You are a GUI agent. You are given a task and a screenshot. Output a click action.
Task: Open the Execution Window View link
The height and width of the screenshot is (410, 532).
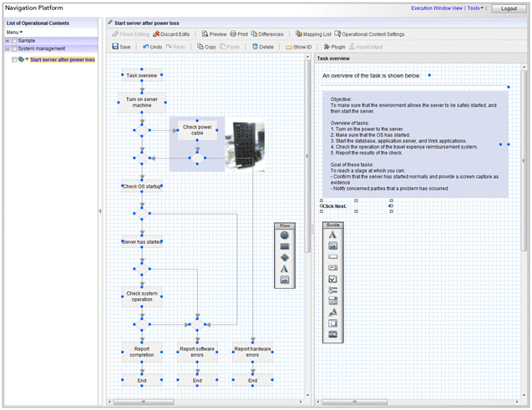pos(437,8)
